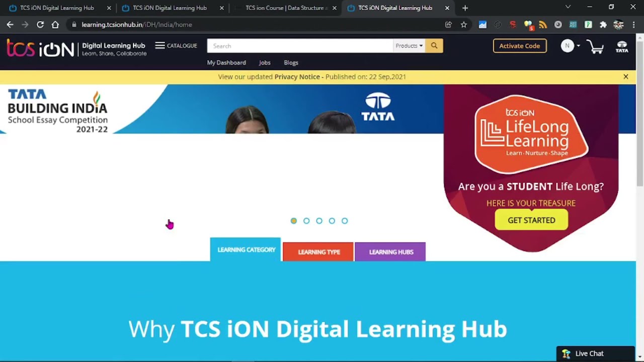The width and height of the screenshot is (644, 362).
Task: Open the user profile avatar marked N
Action: (567, 46)
